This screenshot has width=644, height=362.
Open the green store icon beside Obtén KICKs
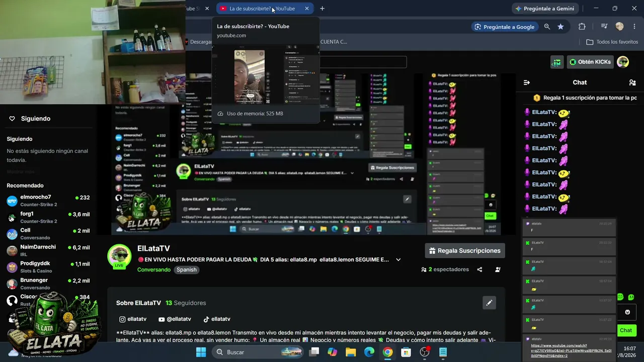coord(557,62)
